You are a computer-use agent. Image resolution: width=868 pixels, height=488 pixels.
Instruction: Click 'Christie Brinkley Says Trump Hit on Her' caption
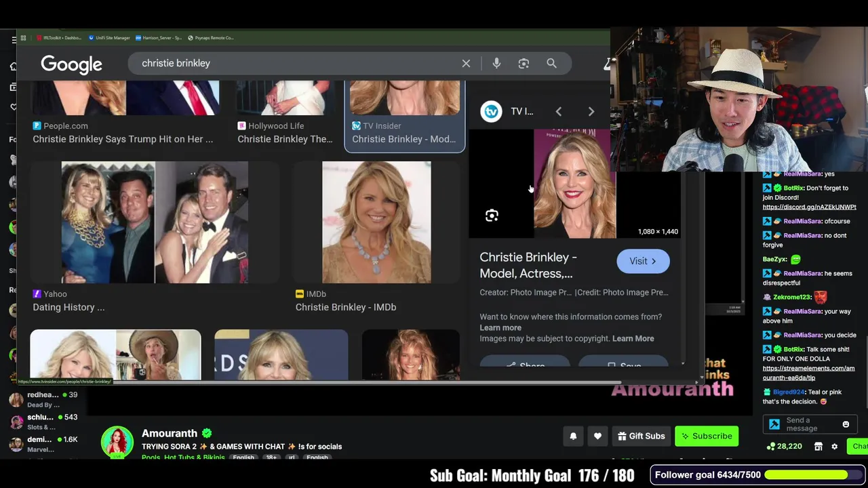click(123, 139)
